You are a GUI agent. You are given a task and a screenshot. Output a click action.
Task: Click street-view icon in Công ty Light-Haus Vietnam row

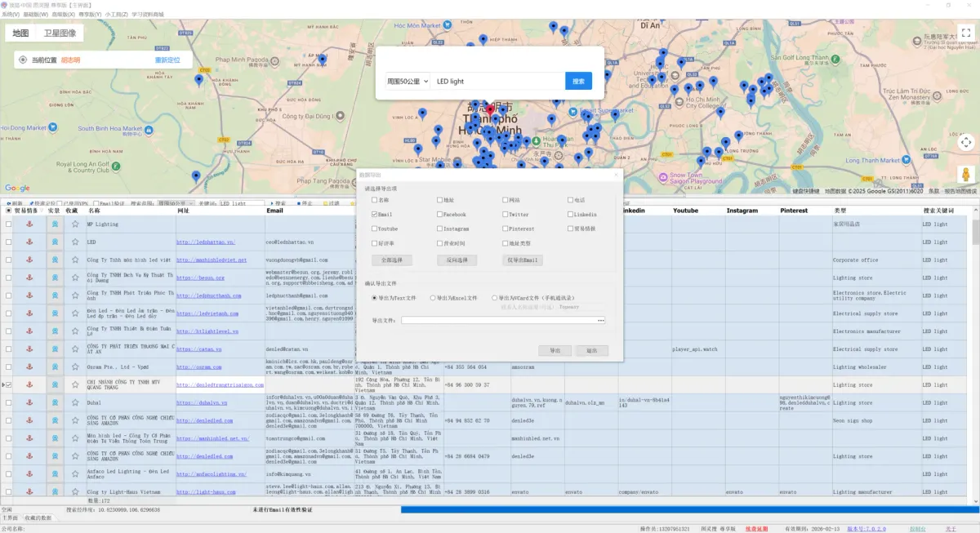55,491
